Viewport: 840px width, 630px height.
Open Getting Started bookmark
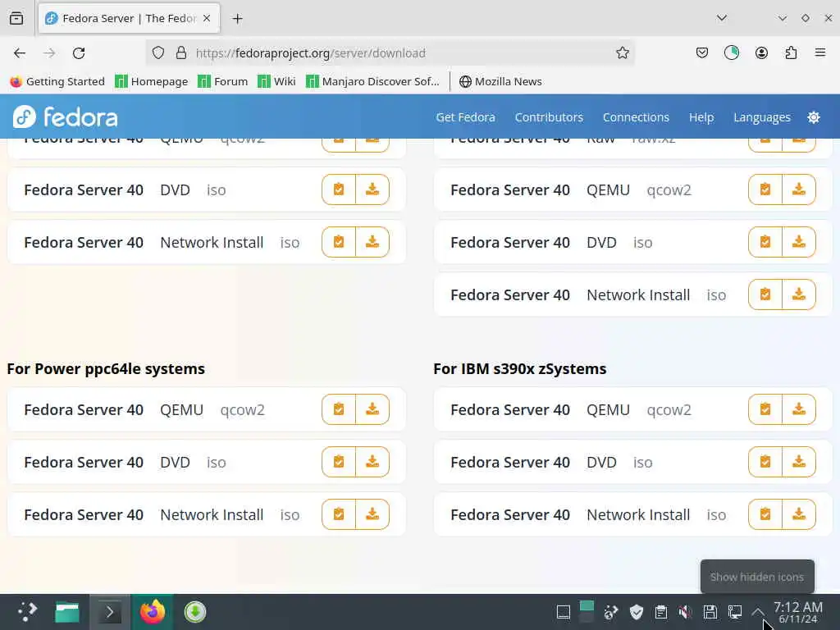(x=57, y=81)
